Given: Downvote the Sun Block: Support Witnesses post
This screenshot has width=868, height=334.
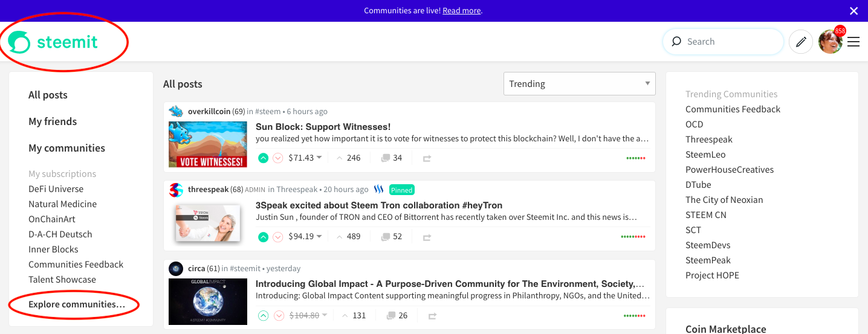Looking at the screenshot, I should pos(277,158).
